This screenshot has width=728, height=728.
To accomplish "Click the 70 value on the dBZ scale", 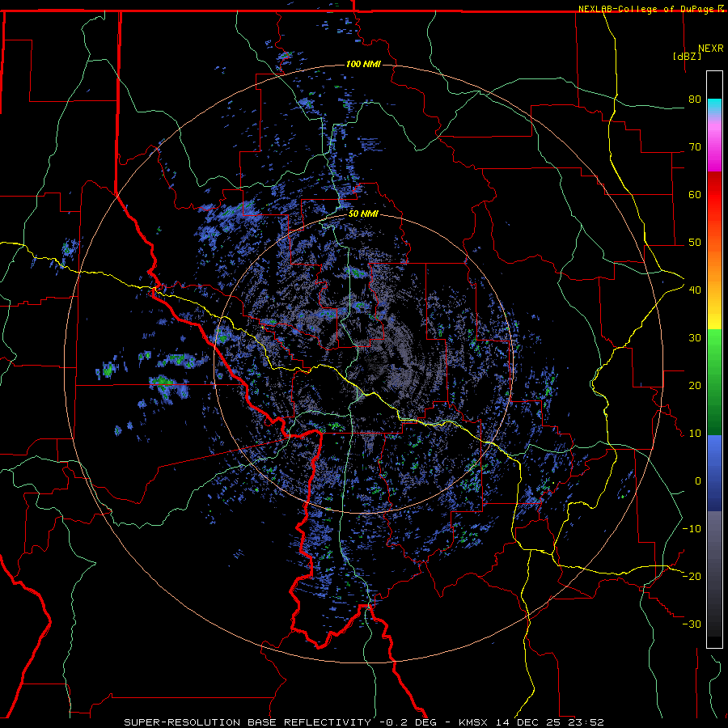I will [695, 147].
